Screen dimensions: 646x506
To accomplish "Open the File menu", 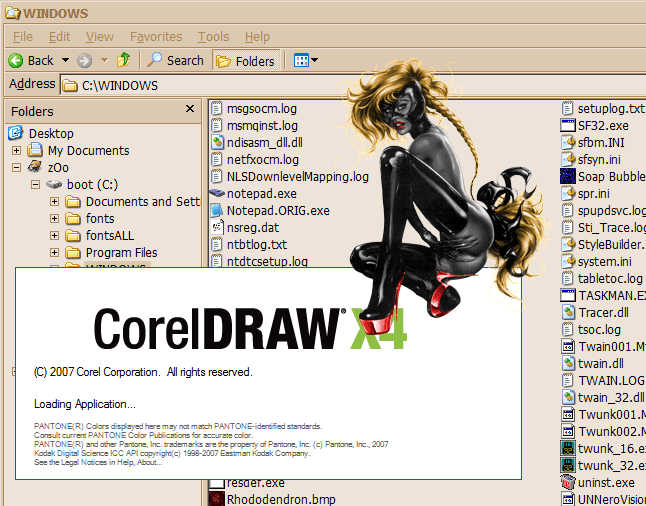I will [x=23, y=37].
